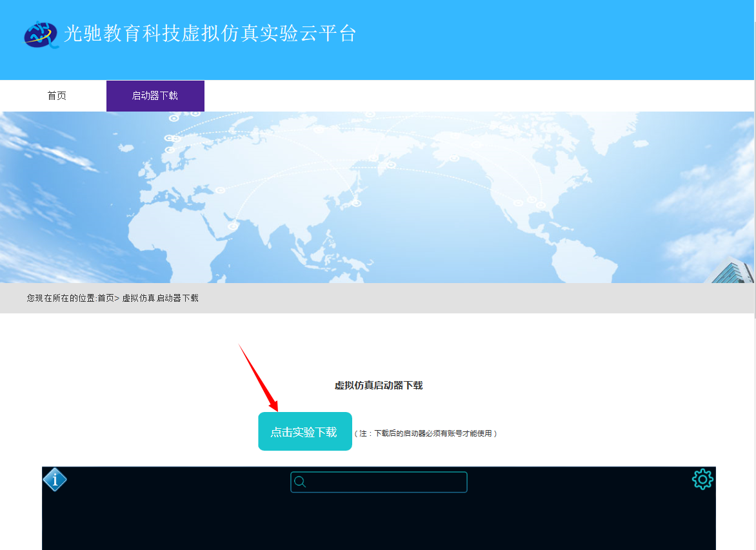Image resolution: width=756 pixels, height=550 pixels.
Task: Click the magnifier icon in search box
Action: [x=300, y=482]
